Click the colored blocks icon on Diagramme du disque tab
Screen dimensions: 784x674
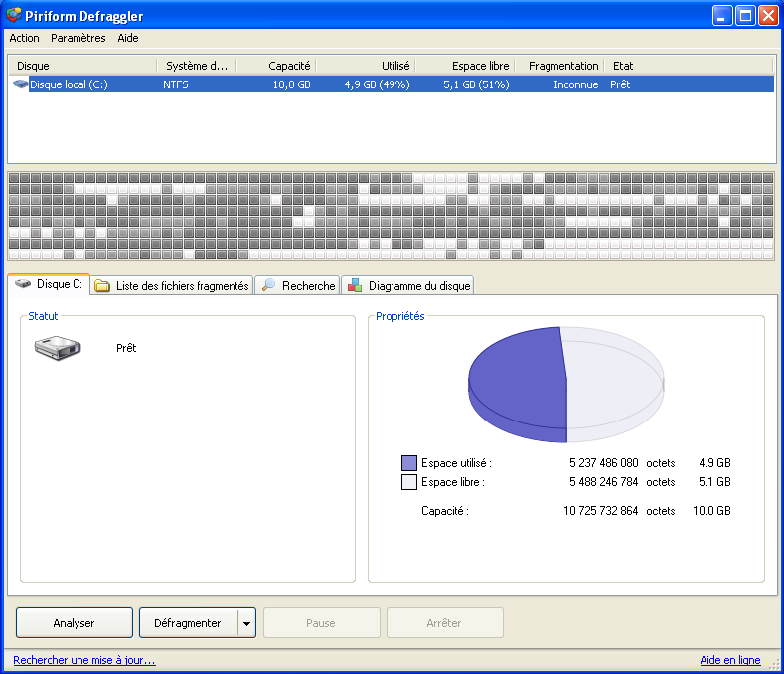click(355, 285)
